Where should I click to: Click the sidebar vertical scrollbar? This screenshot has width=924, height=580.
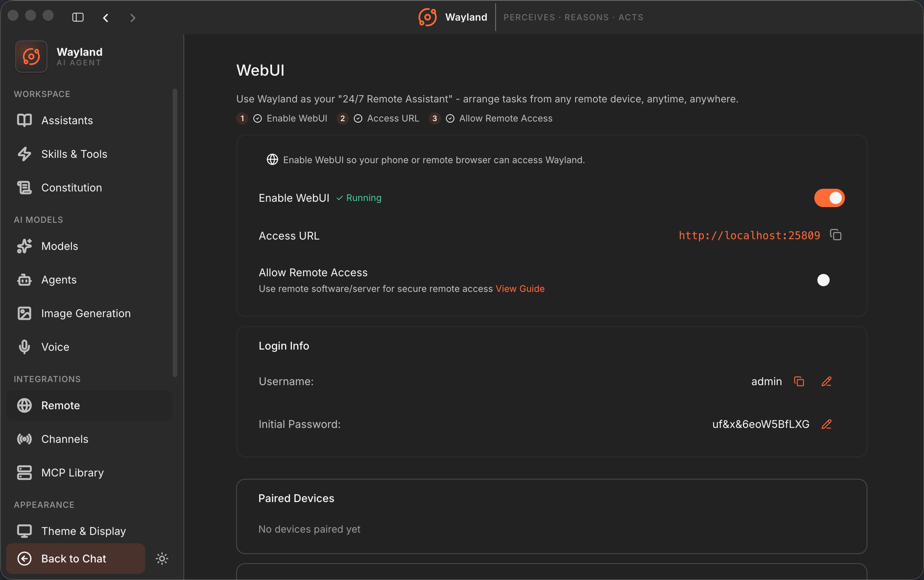click(x=175, y=232)
